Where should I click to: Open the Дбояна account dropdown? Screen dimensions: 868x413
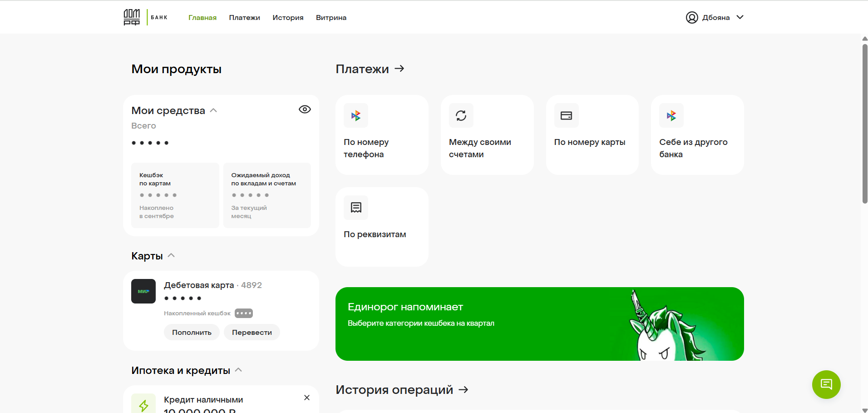740,17
